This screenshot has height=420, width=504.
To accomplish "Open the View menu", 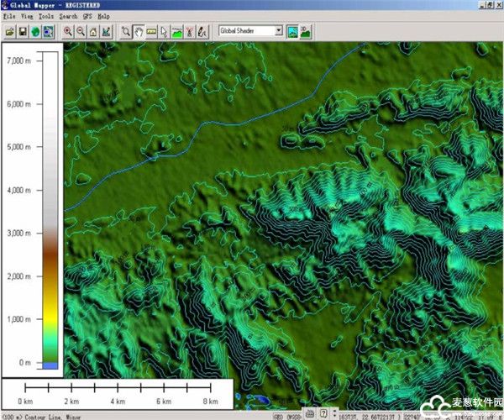I will click(x=27, y=16).
